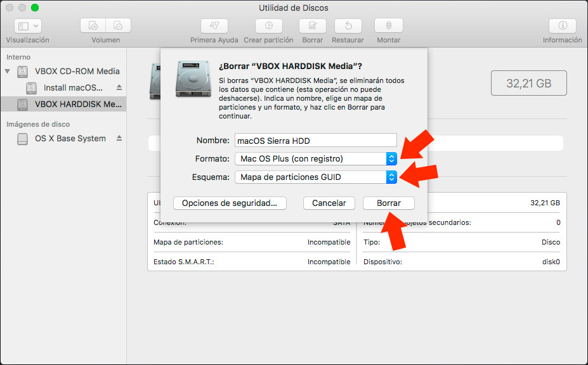Open the Visualización sidebar view button
Image resolution: width=588 pixels, height=365 pixels.
click(28, 26)
